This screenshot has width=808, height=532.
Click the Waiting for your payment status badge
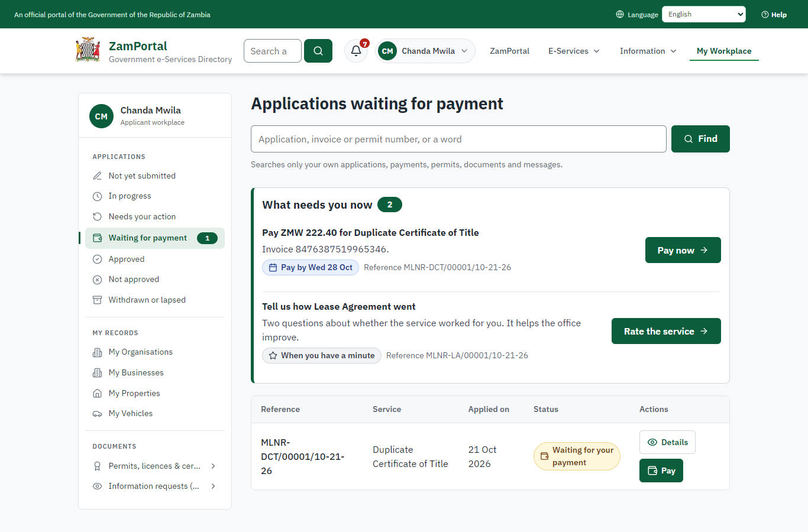(x=577, y=456)
